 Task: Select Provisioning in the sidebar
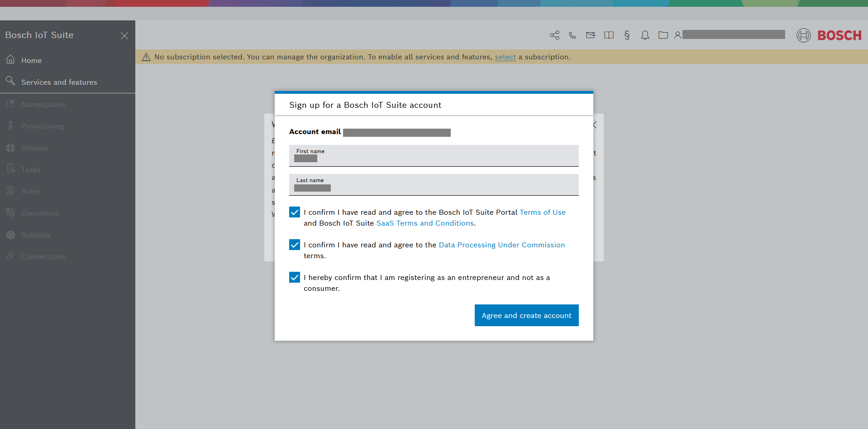tap(67, 126)
